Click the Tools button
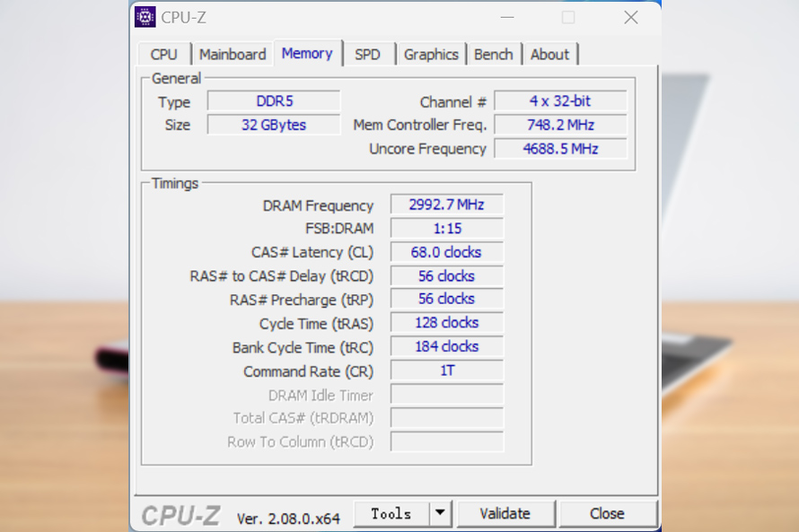The width and height of the screenshot is (799, 532). pyautogui.click(x=391, y=514)
